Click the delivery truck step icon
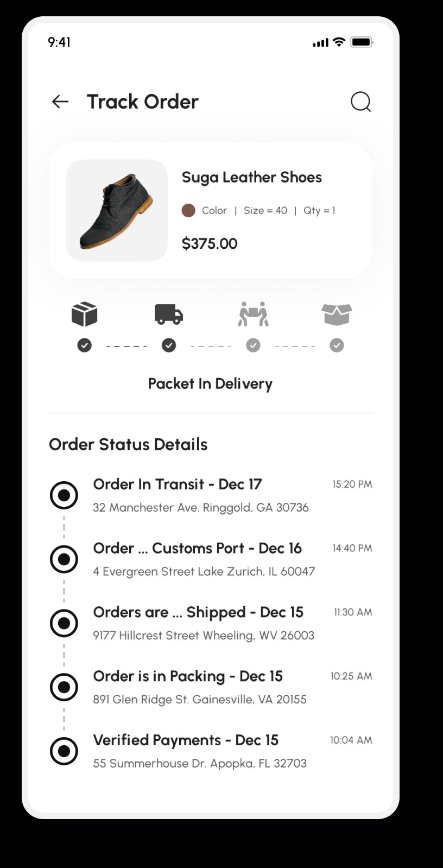The width and height of the screenshot is (443, 868). pyautogui.click(x=169, y=315)
